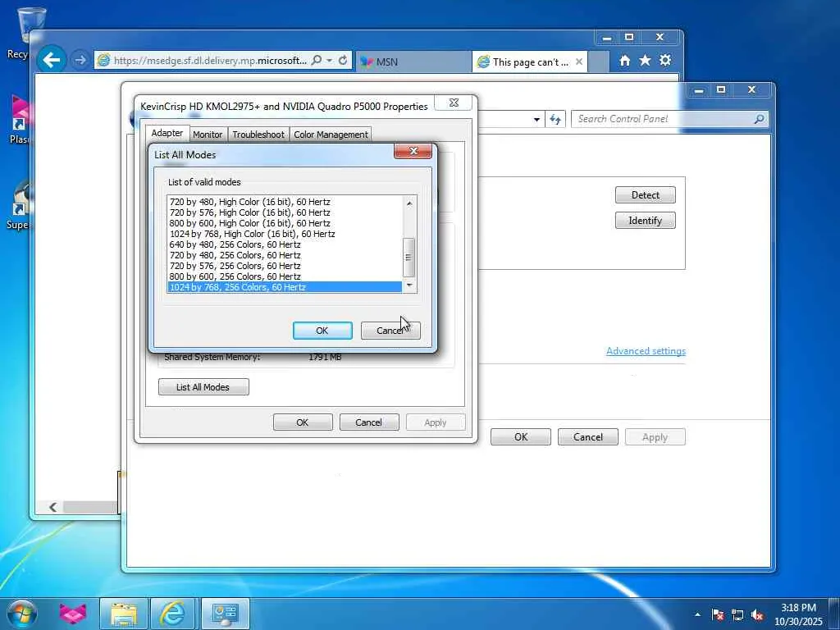The height and width of the screenshot is (630, 840).
Task: Close the adapter Properties dialog
Action: 454,103
